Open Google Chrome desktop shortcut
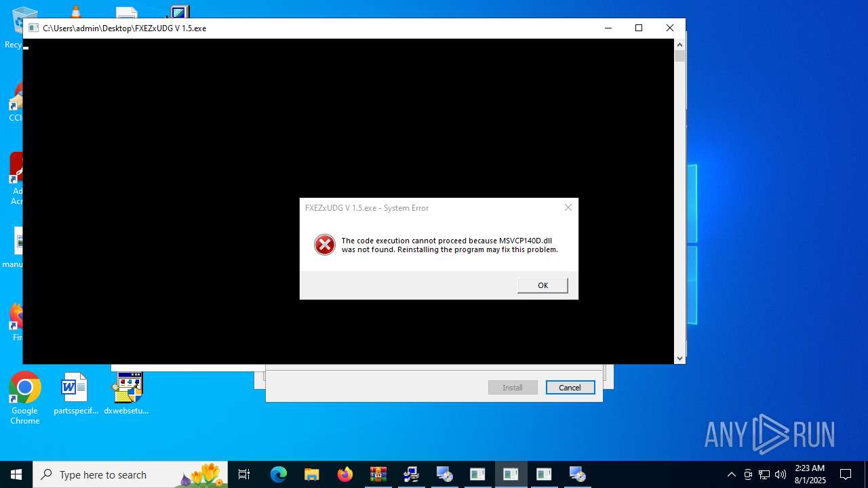The image size is (868, 488). pos(25,399)
